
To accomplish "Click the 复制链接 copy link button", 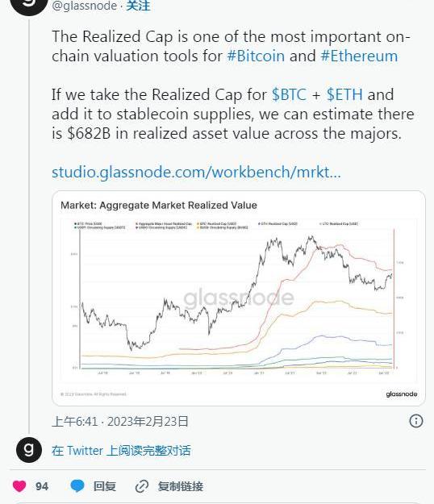I will 181,486.
